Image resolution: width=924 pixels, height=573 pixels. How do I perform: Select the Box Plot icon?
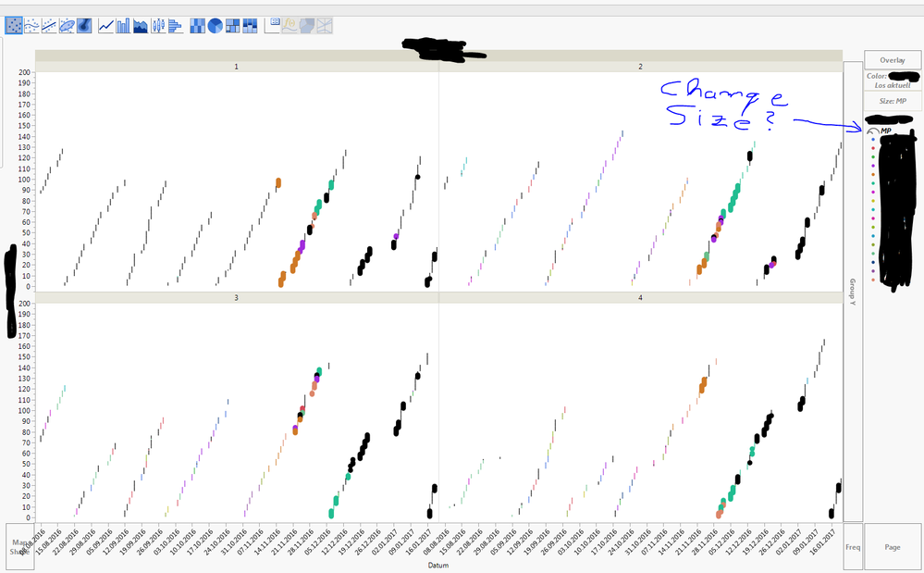pos(157,25)
